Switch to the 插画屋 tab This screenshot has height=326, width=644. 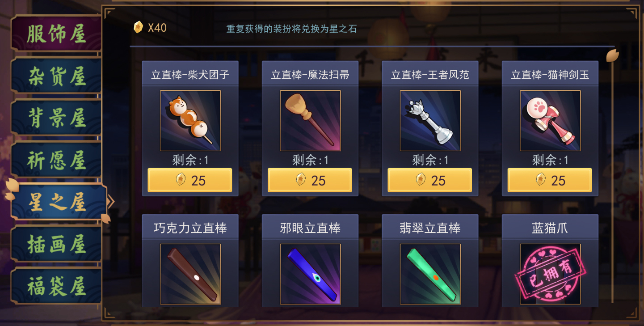[x=56, y=245]
